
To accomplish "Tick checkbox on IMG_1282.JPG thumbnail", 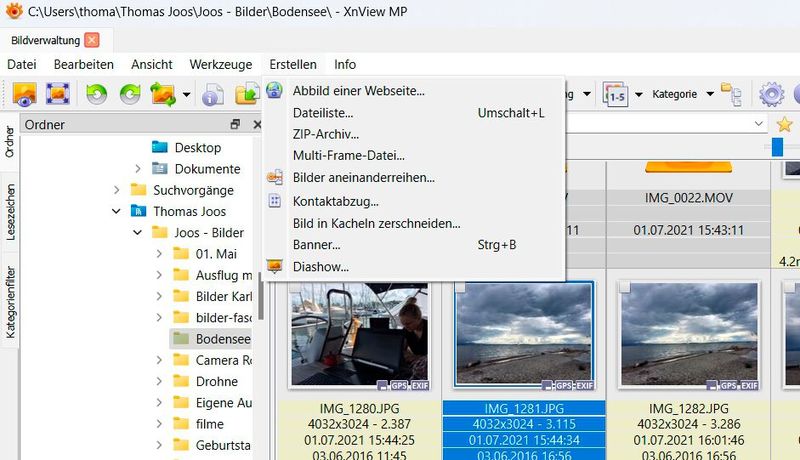I will click(x=624, y=288).
